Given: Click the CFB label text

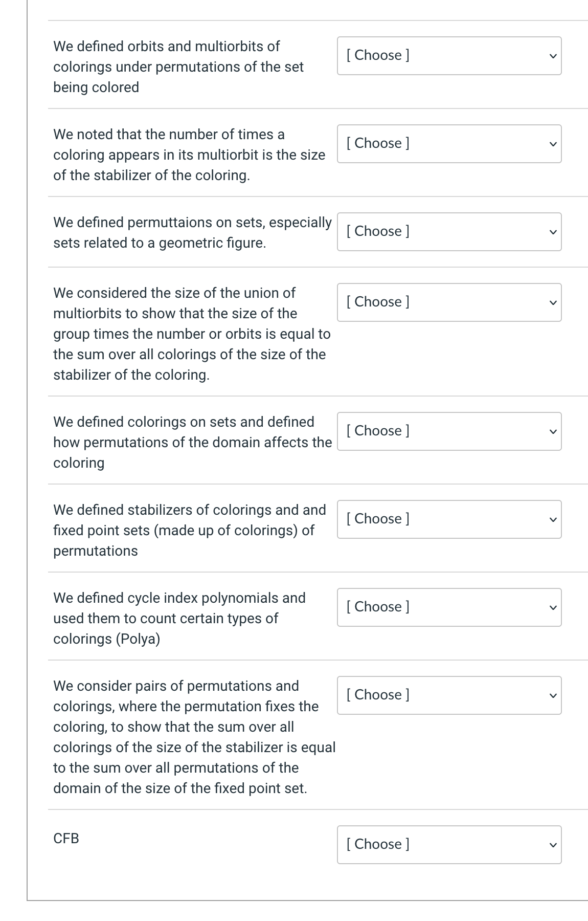Looking at the screenshot, I should click(66, 839).
